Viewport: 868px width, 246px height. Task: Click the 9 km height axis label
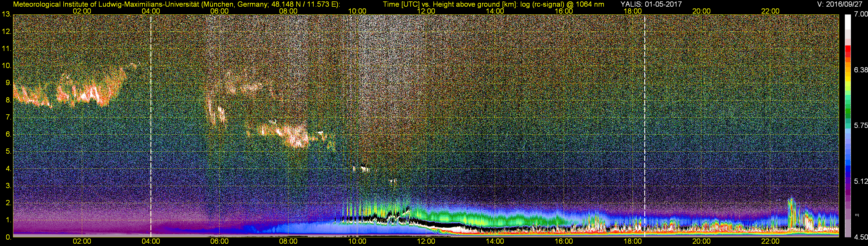(x=8, y=83)
